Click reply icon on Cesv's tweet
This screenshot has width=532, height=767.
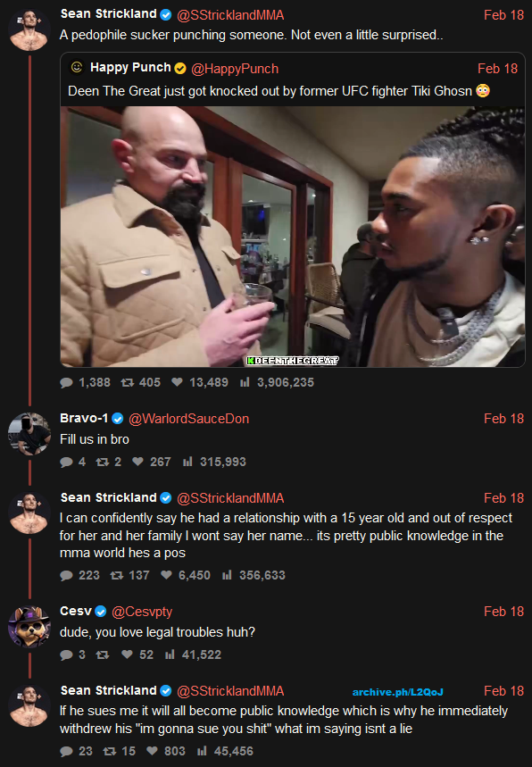66,655
